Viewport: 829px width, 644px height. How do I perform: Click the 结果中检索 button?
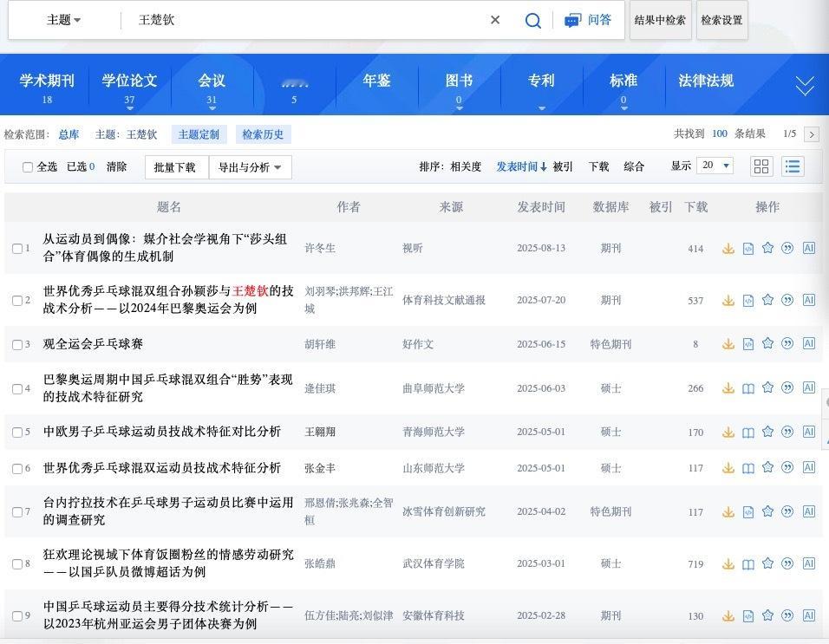[x=660, y=20]
